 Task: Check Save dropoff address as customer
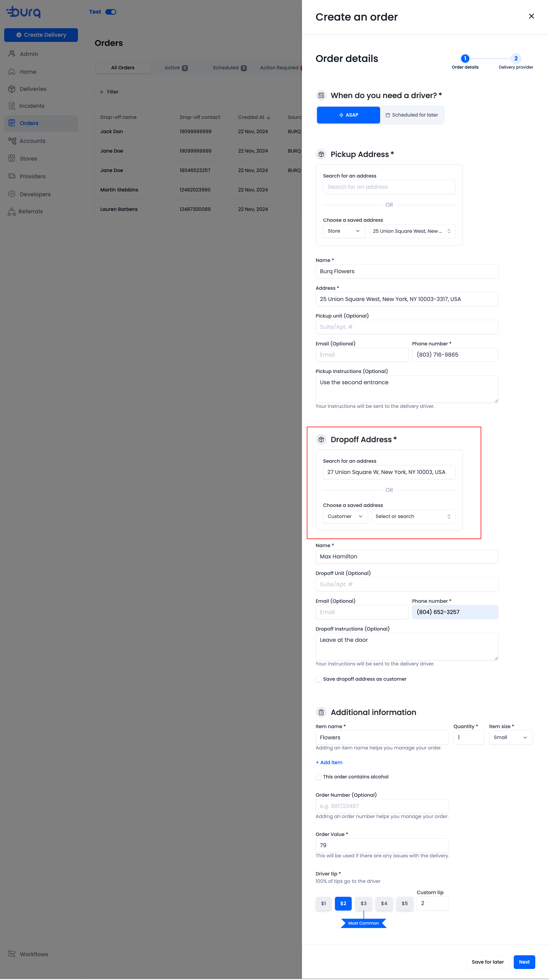tap(318, 679)
